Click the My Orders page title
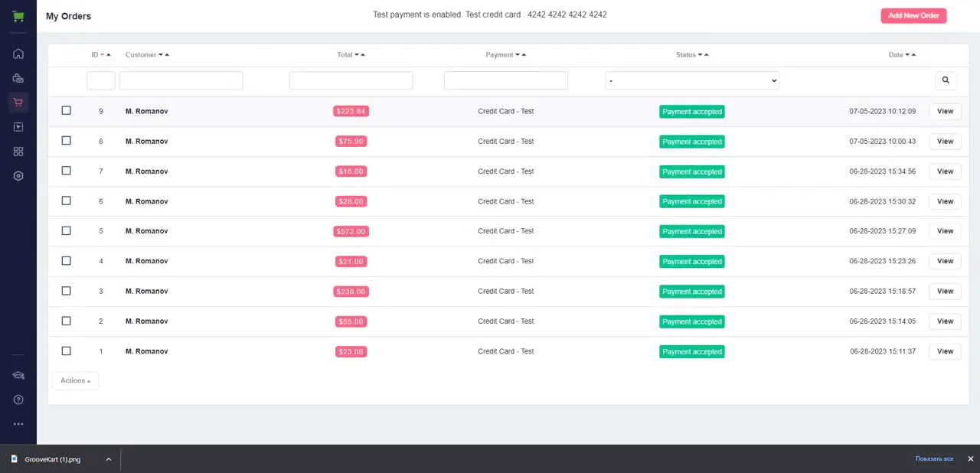 [x=68, y=16]
